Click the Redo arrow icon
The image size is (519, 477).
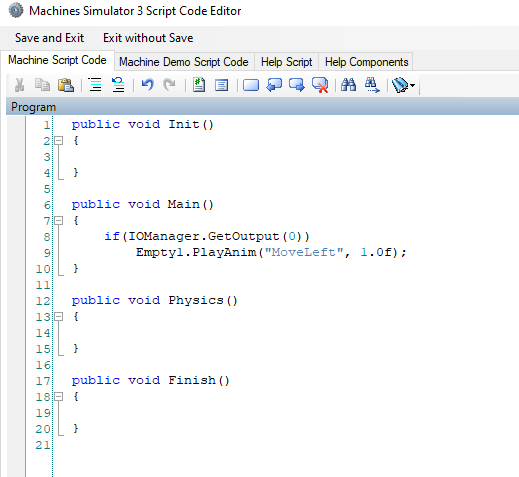pos(169,85)
